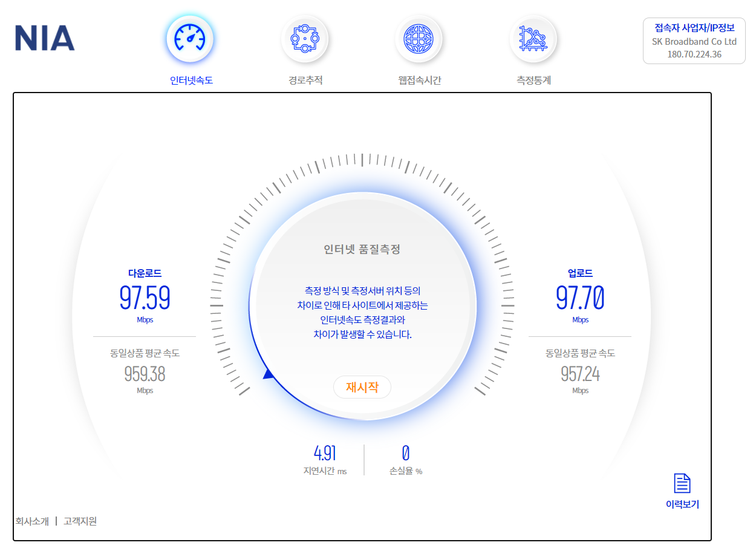Click the blue gauge needle pointer
Viewport: 756px width, 554px height.
269,374
